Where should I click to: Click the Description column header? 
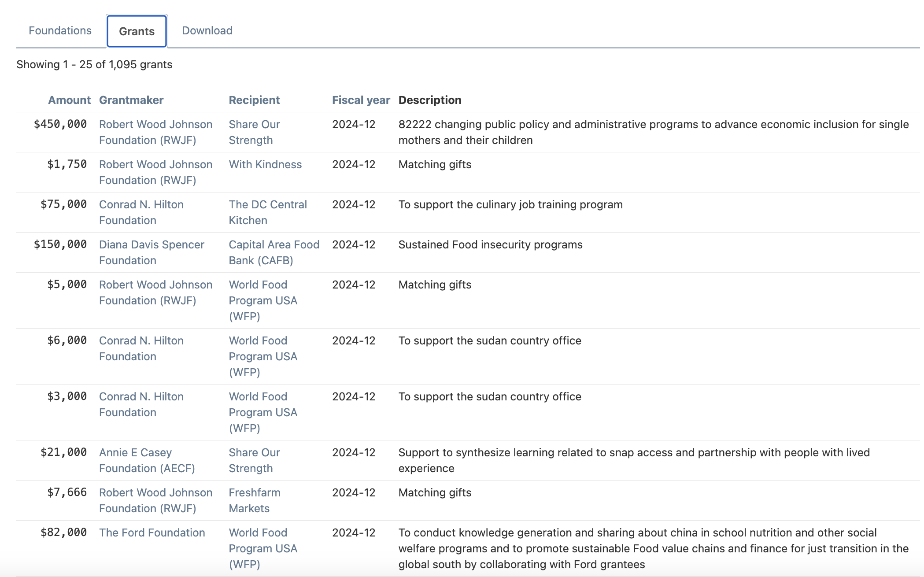click(430, 100)
